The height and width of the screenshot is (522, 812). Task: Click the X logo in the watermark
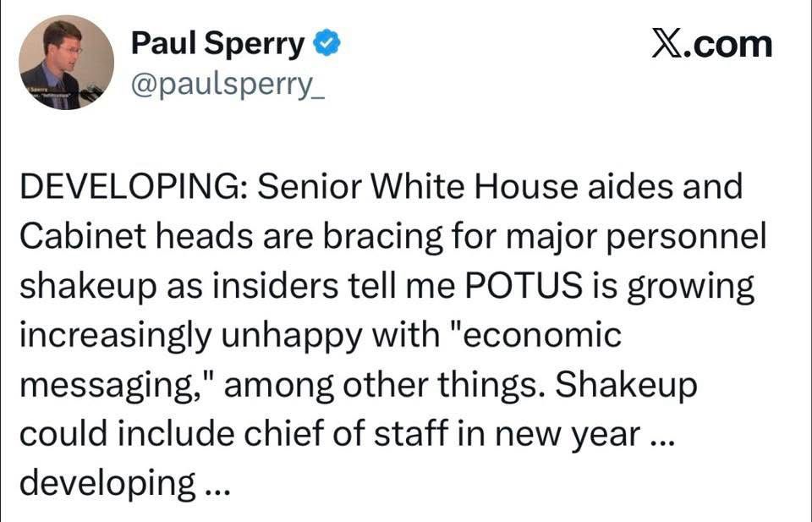click(x=667, y=43)
